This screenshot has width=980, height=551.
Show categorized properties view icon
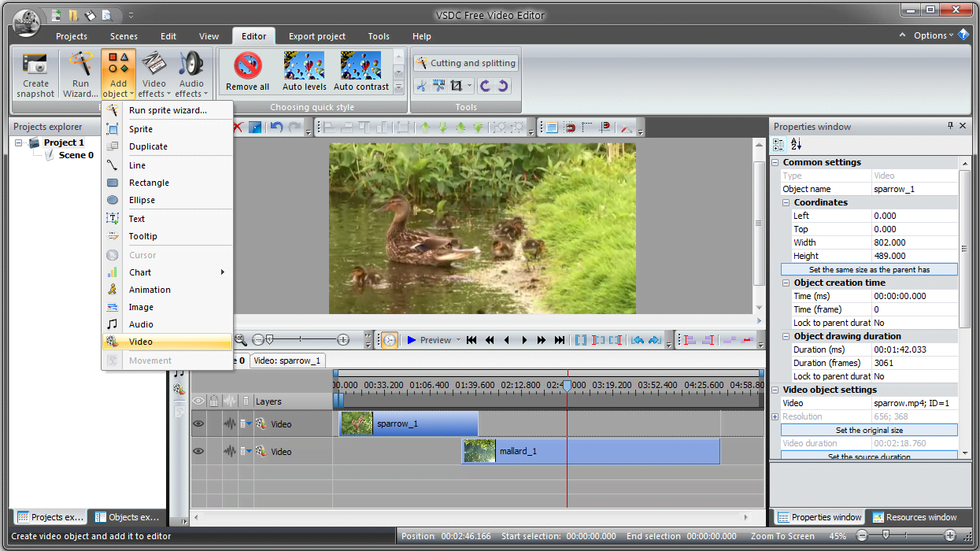click(778, 144)
